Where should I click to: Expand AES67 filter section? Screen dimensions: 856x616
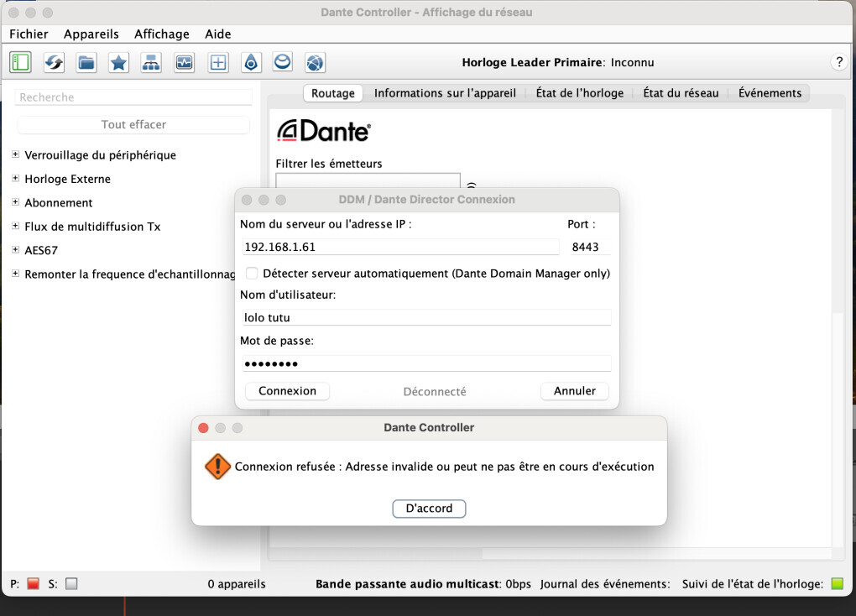(15, 249)
